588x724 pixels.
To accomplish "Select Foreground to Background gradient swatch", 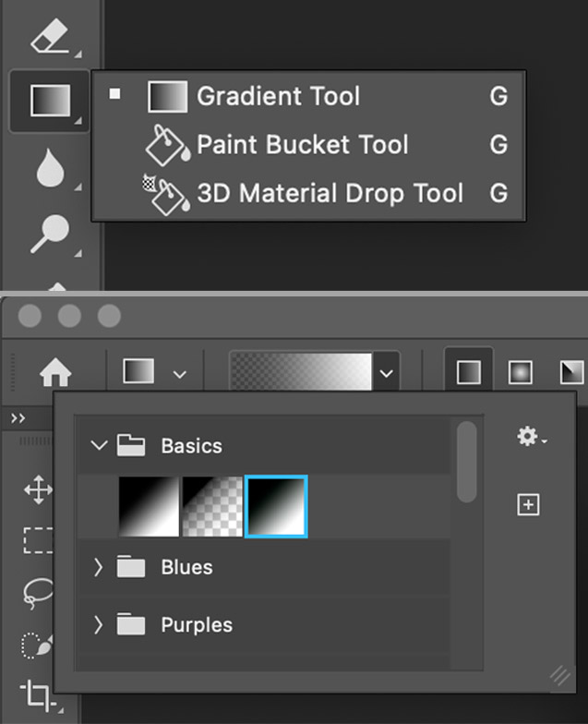I will click(x=149, y=506).
